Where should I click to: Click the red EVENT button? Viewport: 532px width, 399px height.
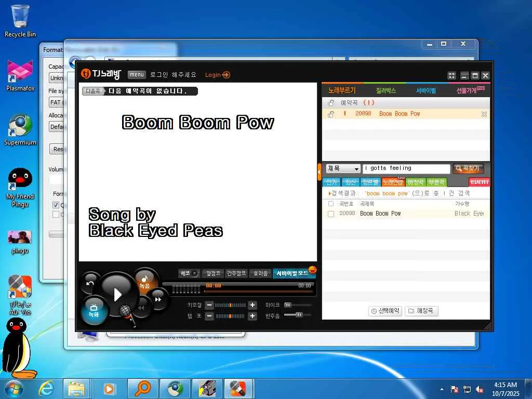(480, 182)
